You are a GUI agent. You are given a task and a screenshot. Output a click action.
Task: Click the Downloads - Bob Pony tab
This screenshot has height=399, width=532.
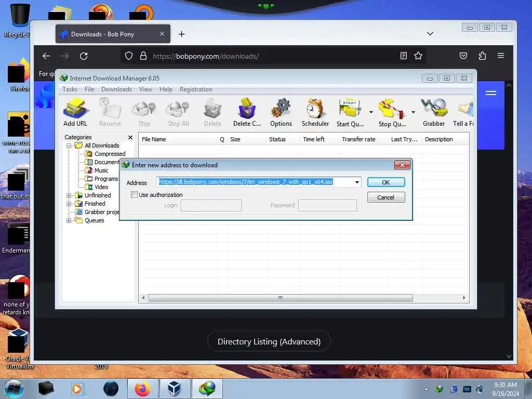click(113, 34)
